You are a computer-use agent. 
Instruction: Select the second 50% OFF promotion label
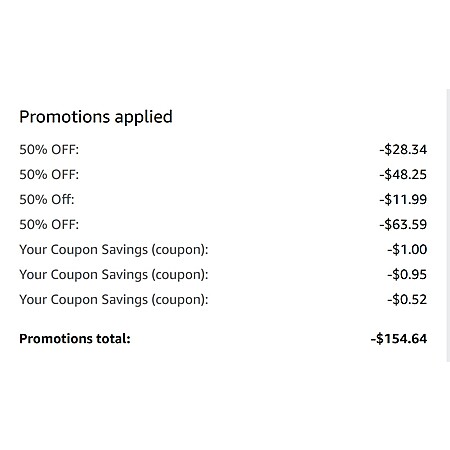tap(49, 175)
